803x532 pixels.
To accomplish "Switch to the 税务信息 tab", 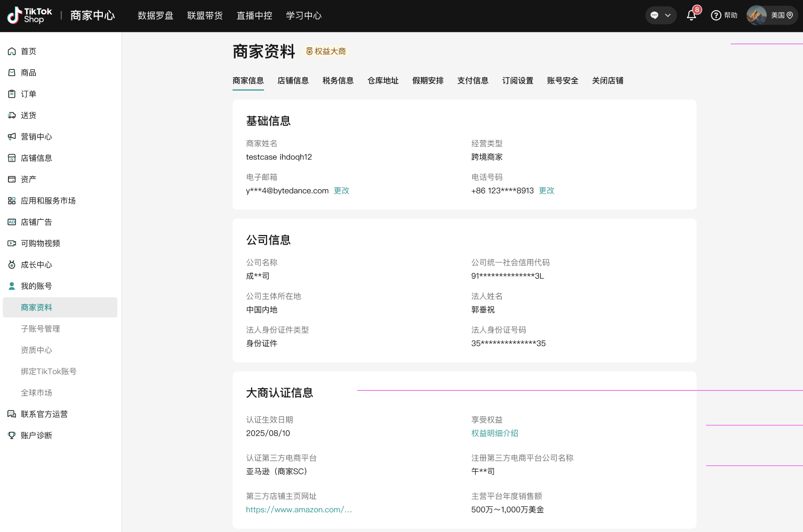I will 338,80.
